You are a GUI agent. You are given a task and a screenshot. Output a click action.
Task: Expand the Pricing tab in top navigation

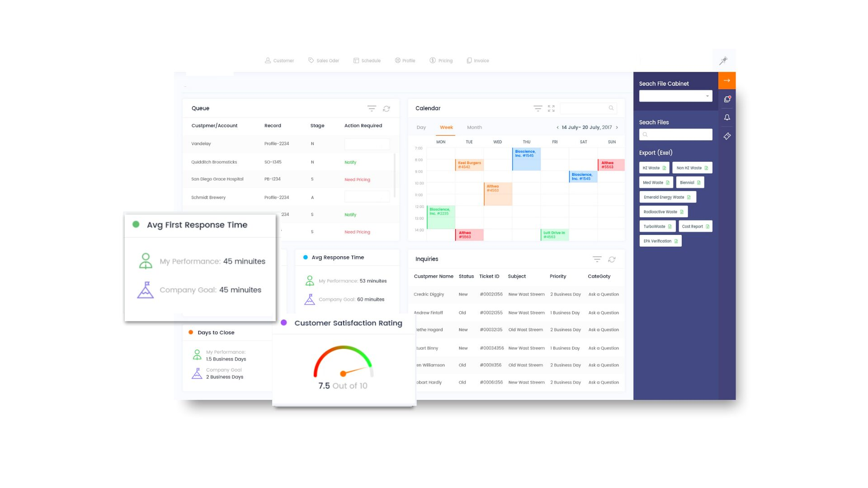point(445,60)
